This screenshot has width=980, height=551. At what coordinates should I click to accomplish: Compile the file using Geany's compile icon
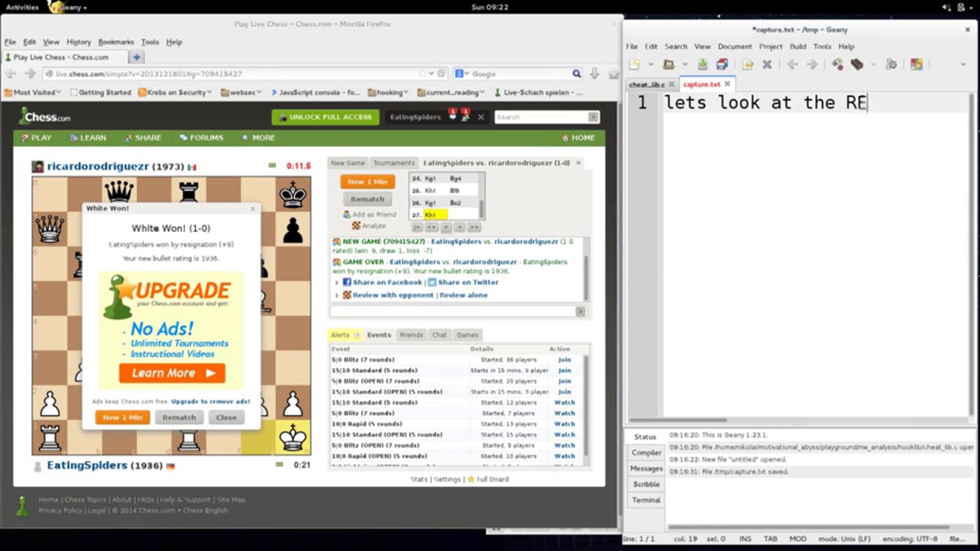(x=837, y=64)
